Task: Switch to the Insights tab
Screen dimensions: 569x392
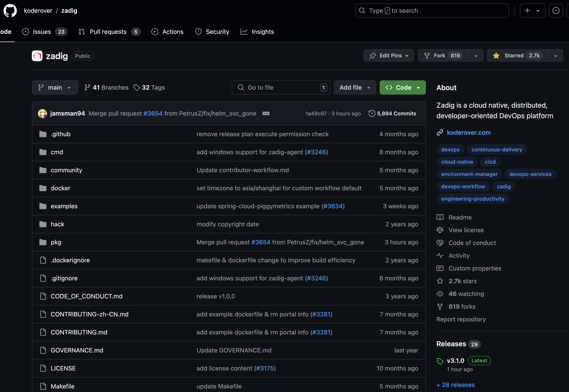Action: tap(263, 32)
